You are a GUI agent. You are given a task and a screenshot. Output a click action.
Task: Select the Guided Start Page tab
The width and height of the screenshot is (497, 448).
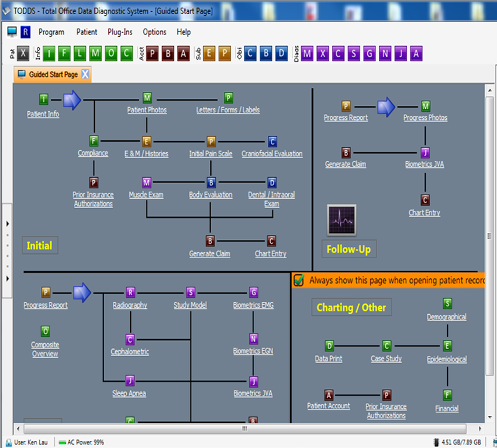point(53,74)
